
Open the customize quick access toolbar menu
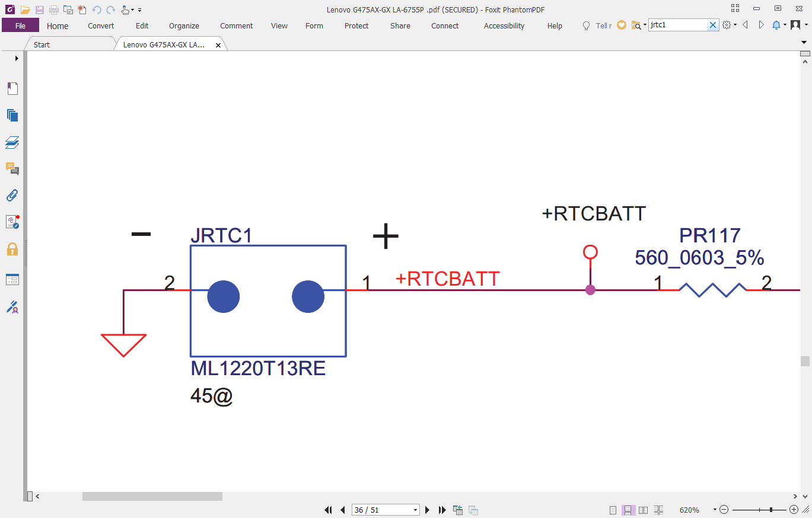click(x=139, y=10)
